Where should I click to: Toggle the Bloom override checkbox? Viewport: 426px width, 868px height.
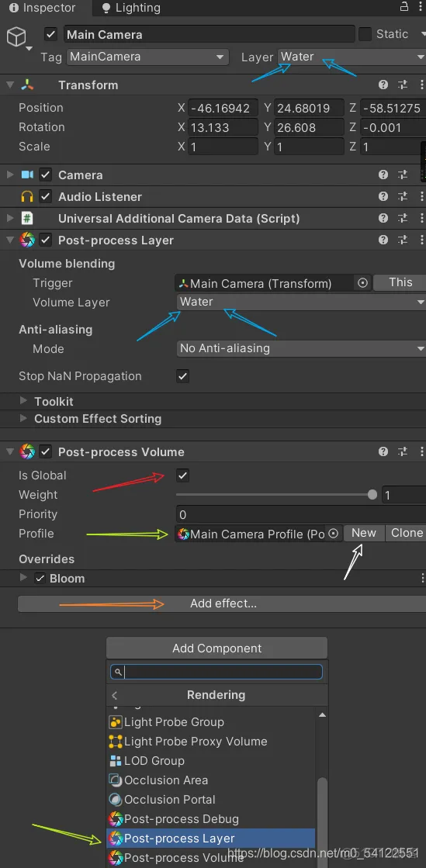click(40, 579)
